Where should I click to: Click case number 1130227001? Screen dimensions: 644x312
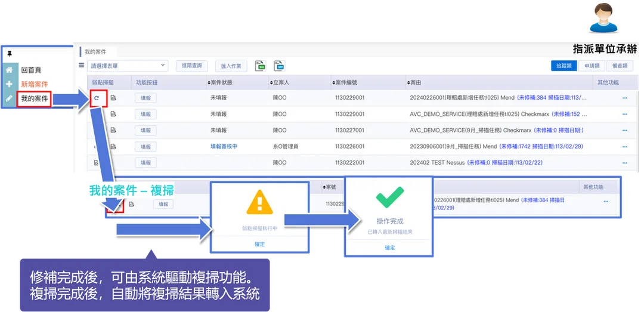pyautogui.click(x=349, y=130)
